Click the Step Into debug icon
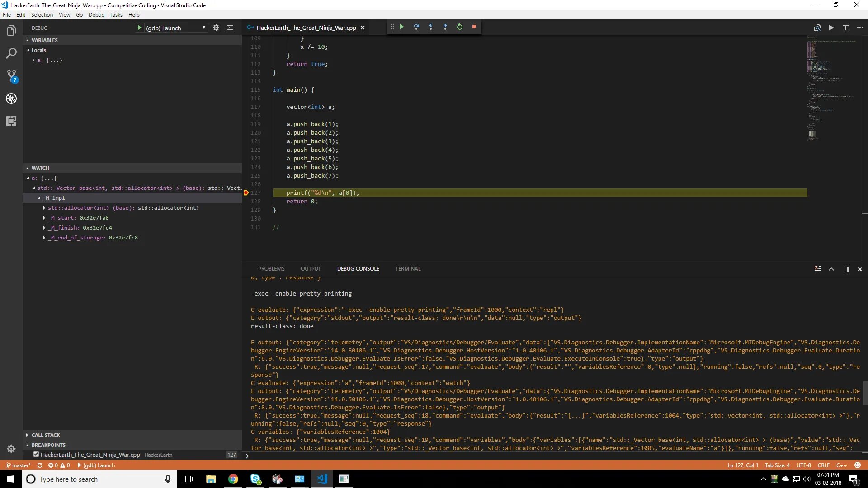This screenshot has height=488, width=868. pos(430,27)
